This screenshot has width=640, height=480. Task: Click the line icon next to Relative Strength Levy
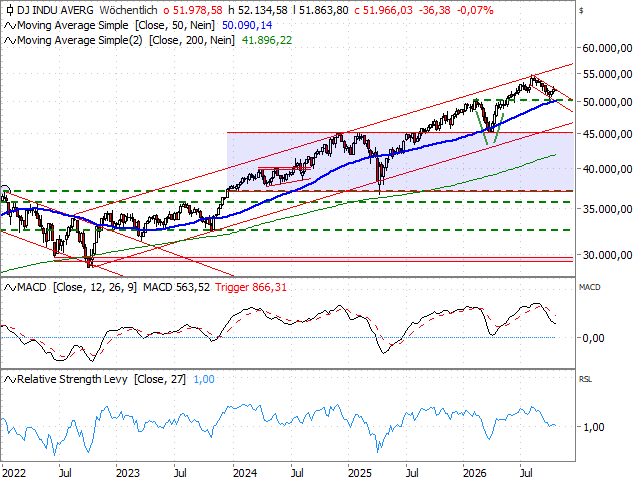pos(10,380)
